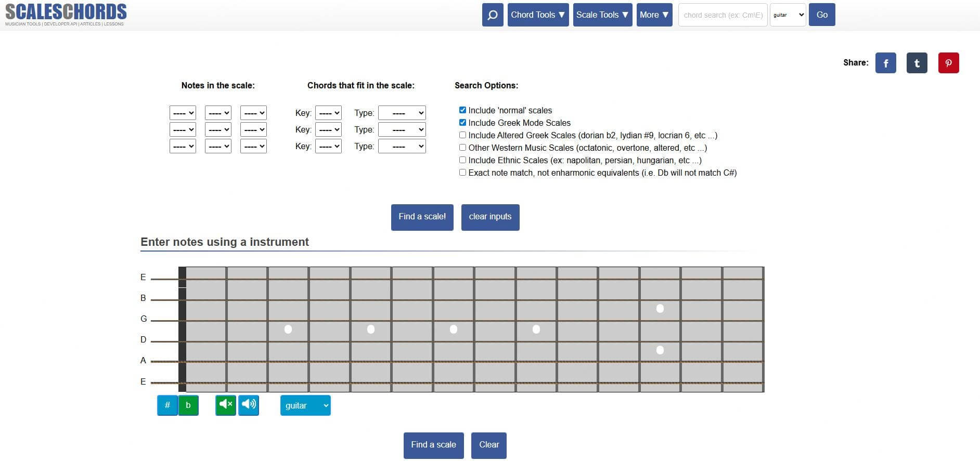Screen dimensions: 980x461
Task: Click the 'clear inputs' button
Action: pyautogui.click(x=490, y=217)
